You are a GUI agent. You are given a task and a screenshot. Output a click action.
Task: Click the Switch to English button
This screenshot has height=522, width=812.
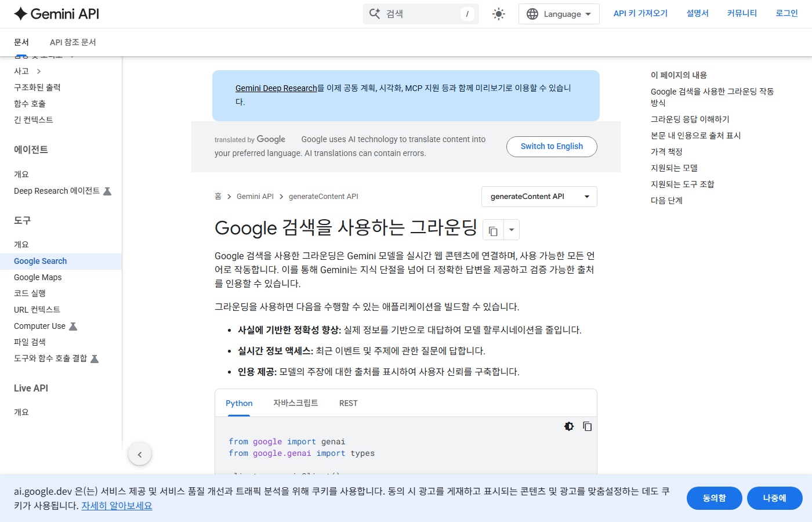552,147
